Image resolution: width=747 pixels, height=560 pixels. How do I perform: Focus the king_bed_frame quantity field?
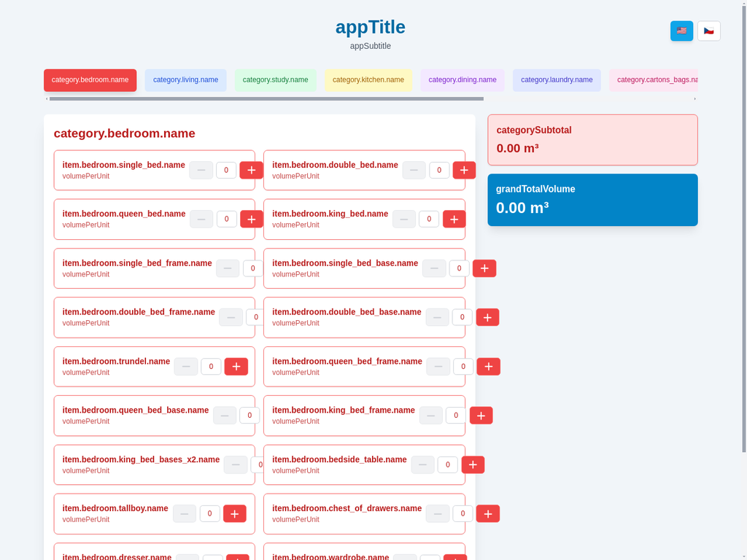[455, 416]
